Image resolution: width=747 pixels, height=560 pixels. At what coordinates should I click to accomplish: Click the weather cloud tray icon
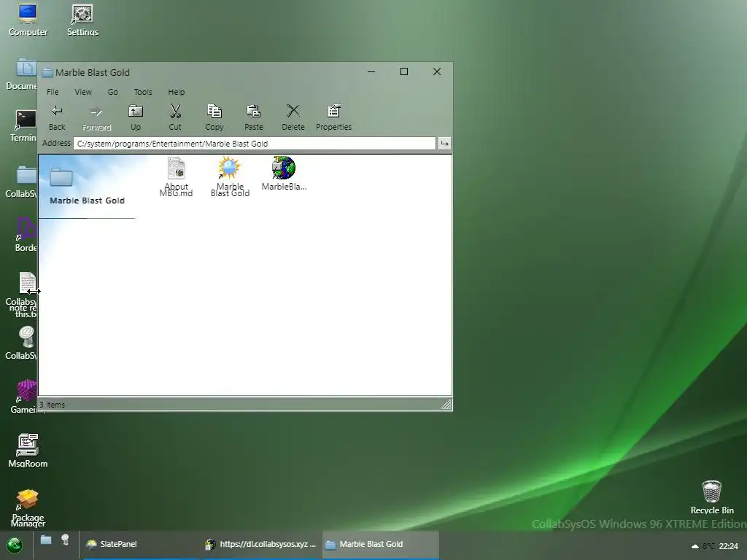click(695, 546)
